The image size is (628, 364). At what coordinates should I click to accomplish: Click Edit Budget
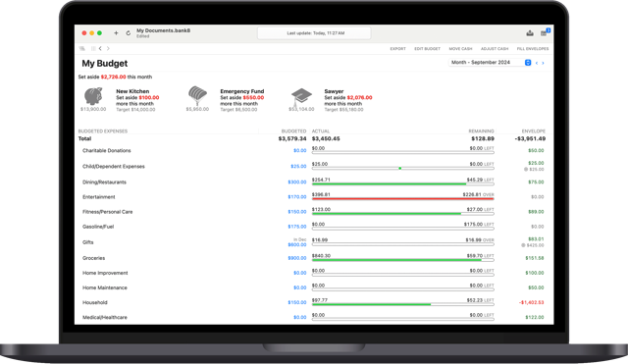click(427, 49)
